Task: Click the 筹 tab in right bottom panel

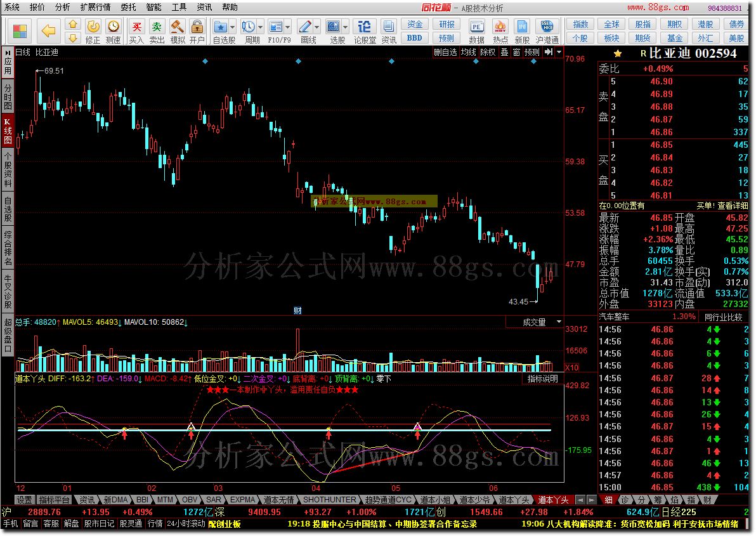Action: click(658, 500)
